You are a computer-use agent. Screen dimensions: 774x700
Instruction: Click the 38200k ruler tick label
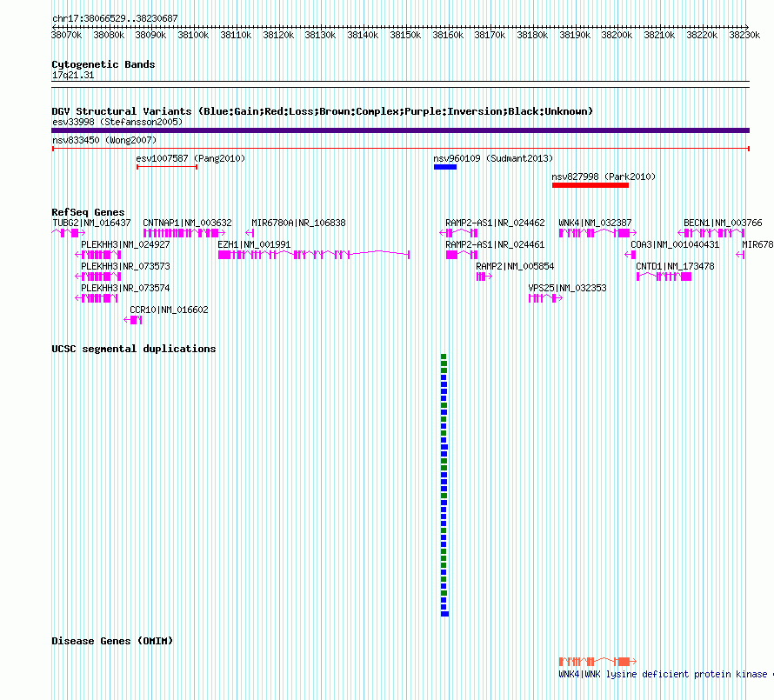pyautogui.click(x=617, y=35)
